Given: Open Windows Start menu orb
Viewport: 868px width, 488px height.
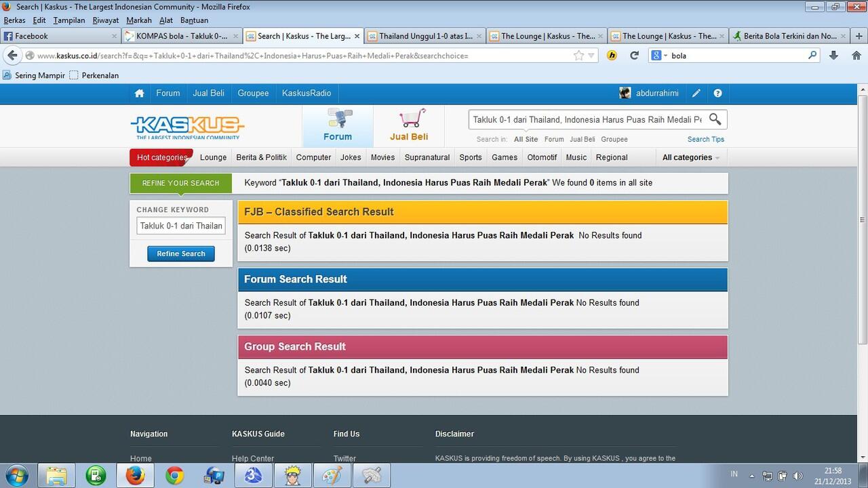Looking at the screenshot, I should [x=16, y=475].
